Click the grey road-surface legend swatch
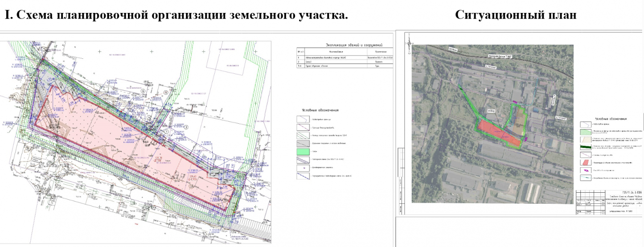 pyautogui.click(x=303, y=144)
